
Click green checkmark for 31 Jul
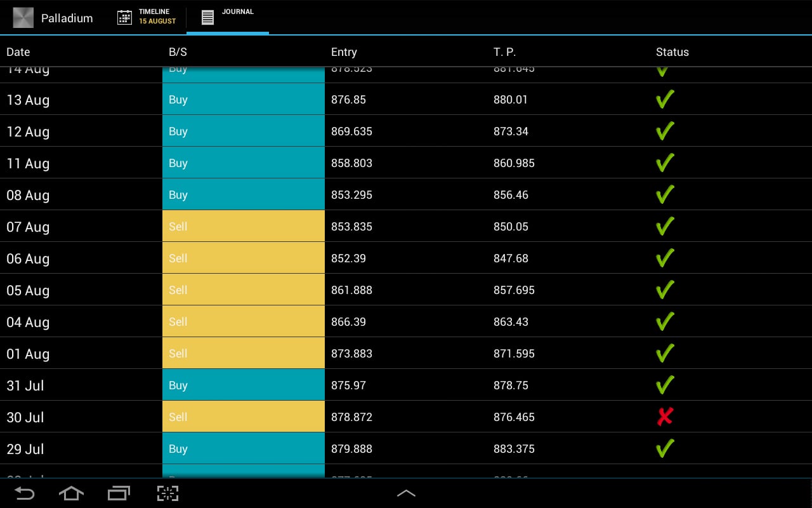click(665, 385)
